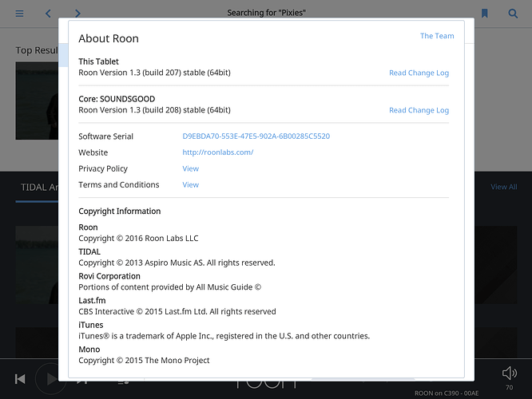The image size is (532, 399).
Task: Click the 'Searching for "Pixies"' title
Action: click(266, 13)
